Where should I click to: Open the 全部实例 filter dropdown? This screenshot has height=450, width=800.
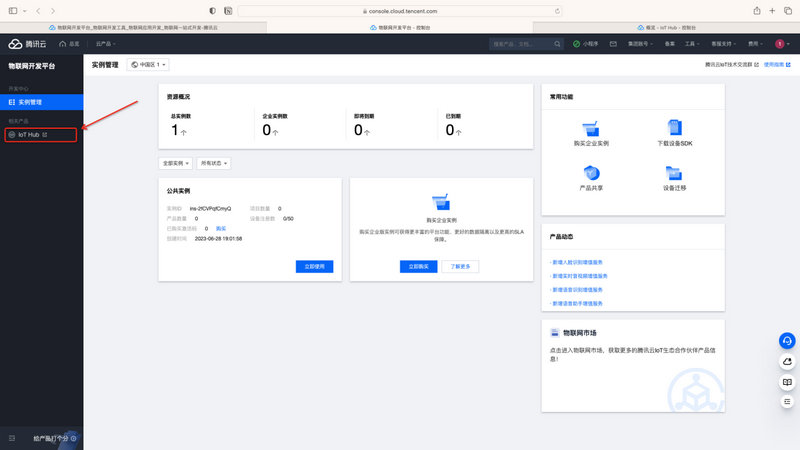tap(175, 162)
